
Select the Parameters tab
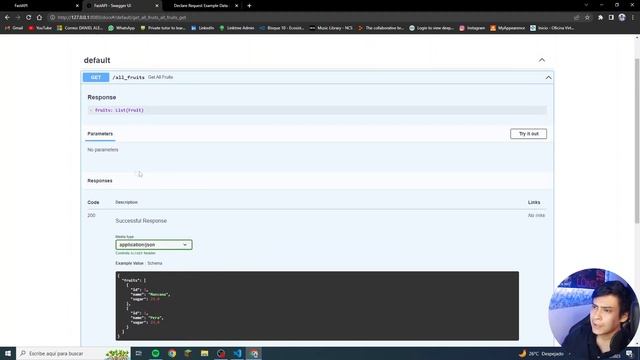tap(100, 134)
